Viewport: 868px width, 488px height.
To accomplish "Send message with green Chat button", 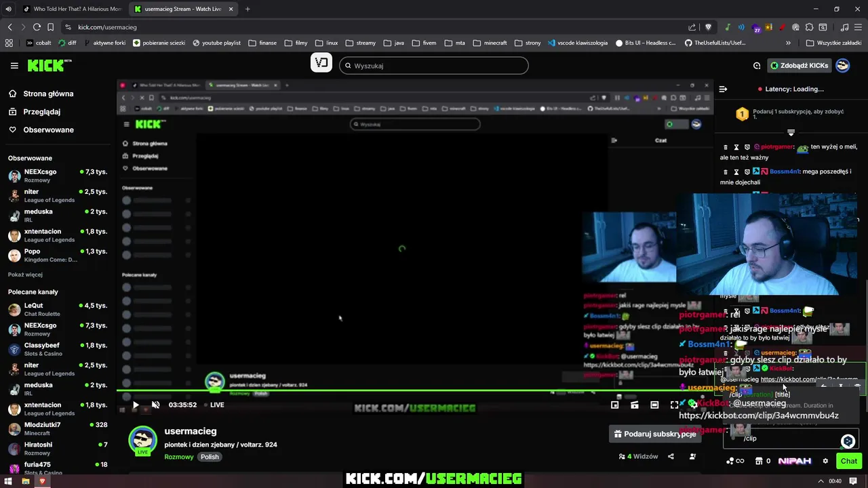I will pyautogui.click(x=849, y=461).
